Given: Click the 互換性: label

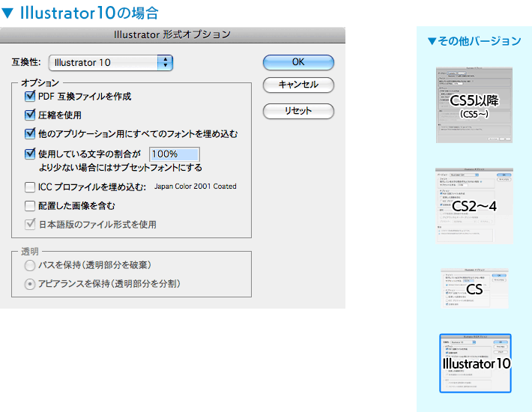Looking at the screenshot, I should tap(26, 62).
